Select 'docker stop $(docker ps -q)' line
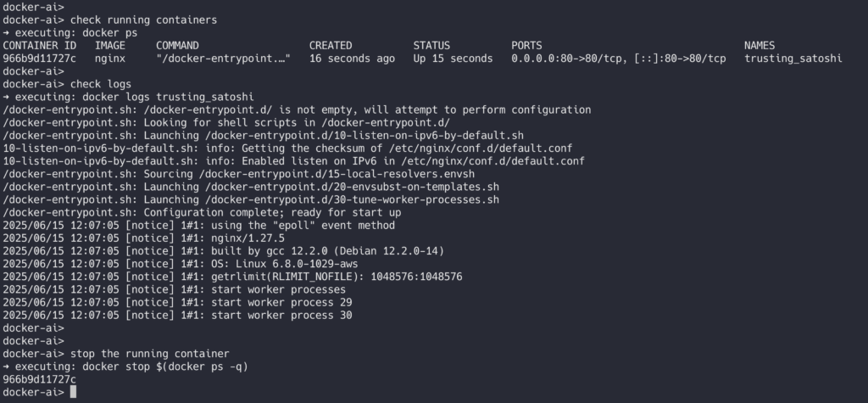The width and height of the screenshot is (868, 403). (x=125, y=367)
